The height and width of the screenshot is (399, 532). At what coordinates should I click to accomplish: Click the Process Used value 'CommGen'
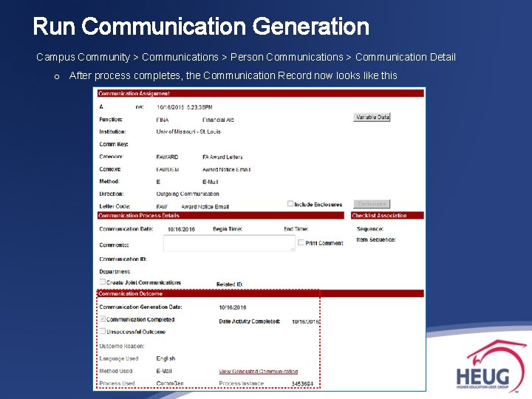point(170,383)
